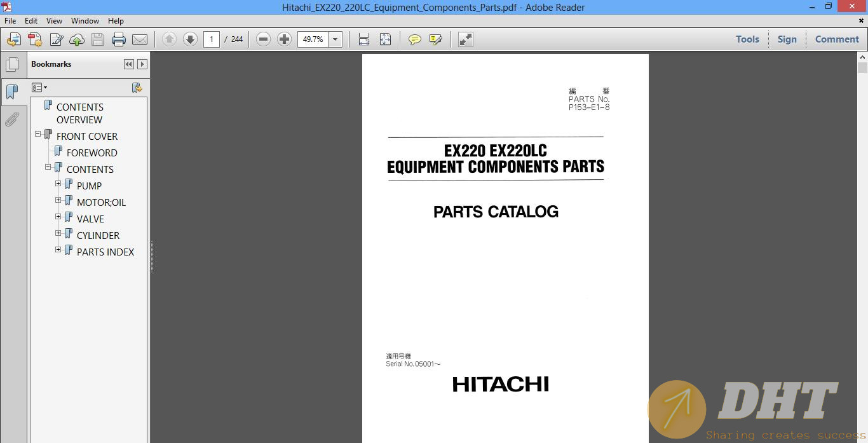Screen dimensions: 868x443
Task: Expand the PARTS INDEX bookmark node
Action: [58, 250]
